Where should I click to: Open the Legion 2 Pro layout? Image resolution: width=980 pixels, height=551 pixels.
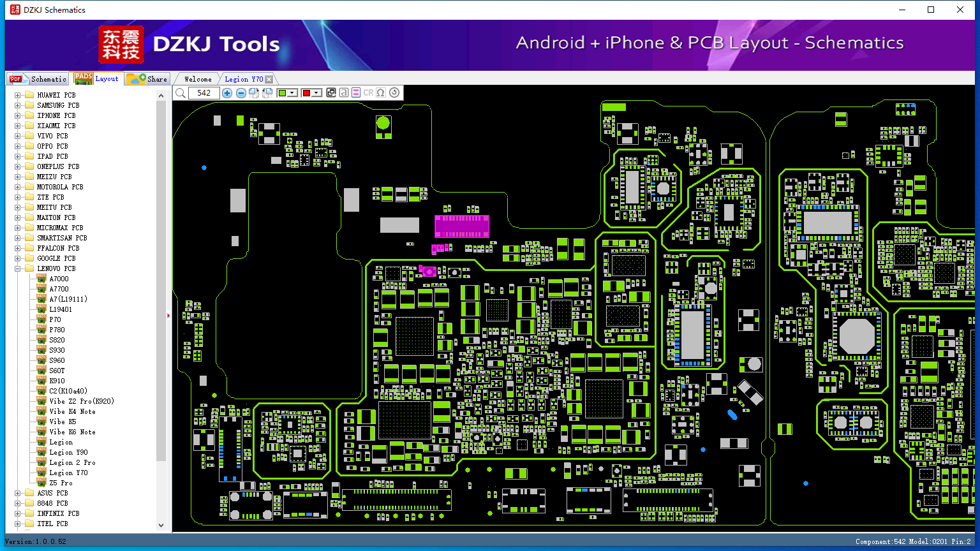pyautogui.click(x=72, y=462)
